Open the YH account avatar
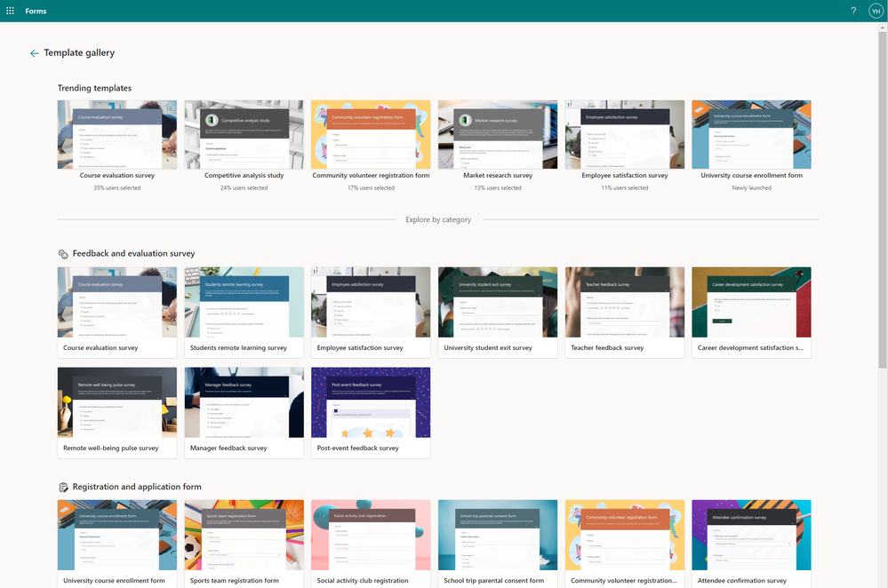This screenshot has width=888, height=588. [876, 11]
